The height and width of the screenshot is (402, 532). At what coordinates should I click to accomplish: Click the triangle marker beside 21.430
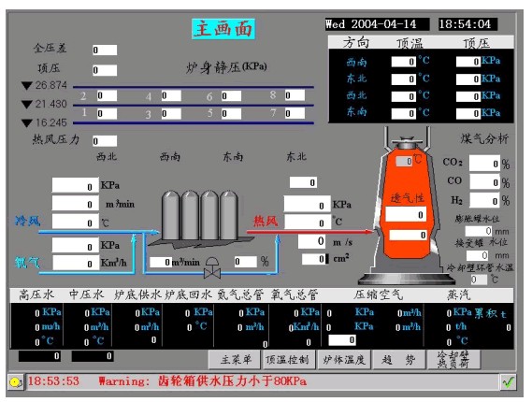click(27, 105)
